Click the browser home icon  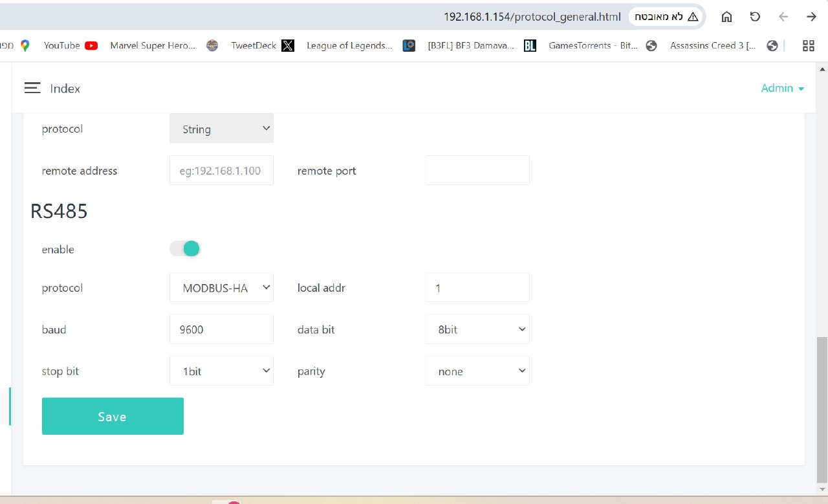[x=726, y=17]
